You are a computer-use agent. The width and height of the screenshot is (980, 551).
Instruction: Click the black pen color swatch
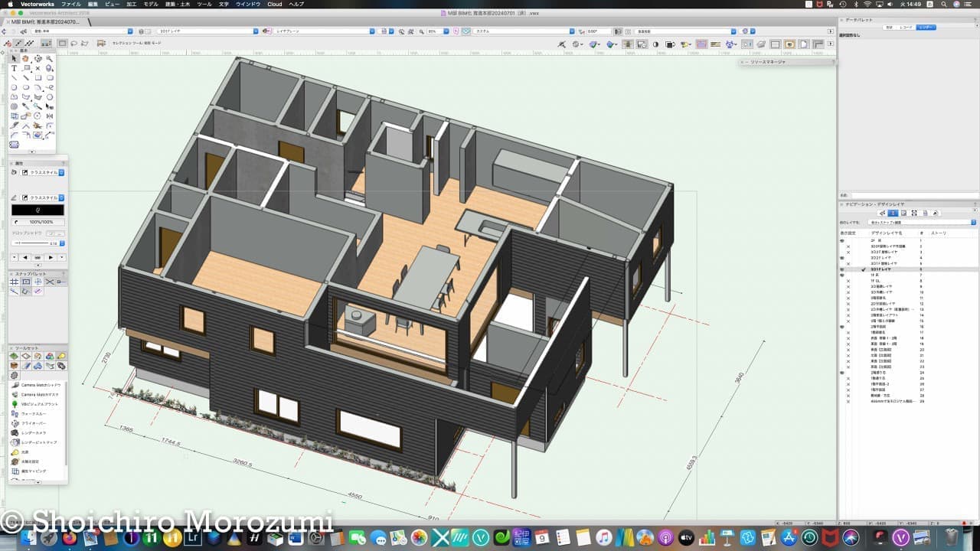tap(38, 210)
